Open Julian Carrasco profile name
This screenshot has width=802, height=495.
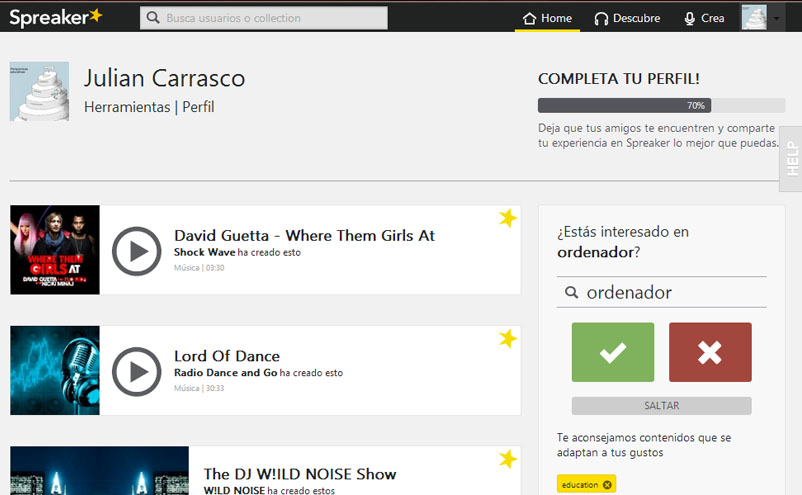click(164, 78)
